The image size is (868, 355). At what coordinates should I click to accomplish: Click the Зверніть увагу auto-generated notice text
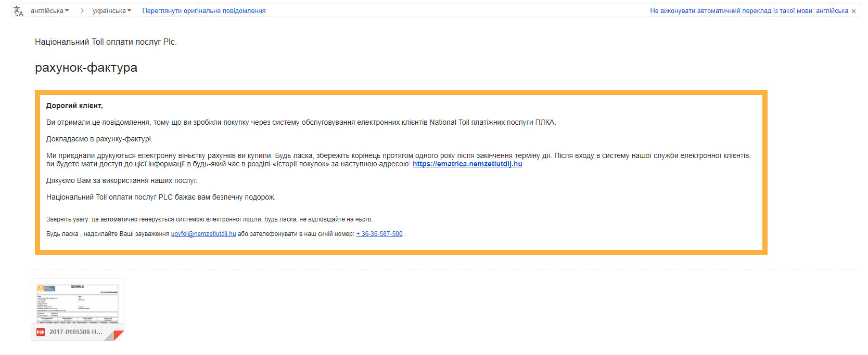coord(209,219)
